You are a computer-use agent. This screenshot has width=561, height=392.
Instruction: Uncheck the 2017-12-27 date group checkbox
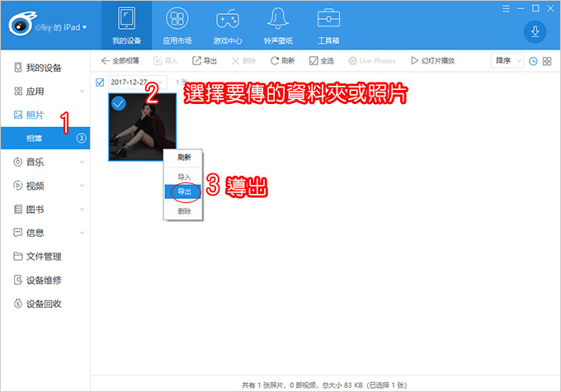(x=100, y=83)
